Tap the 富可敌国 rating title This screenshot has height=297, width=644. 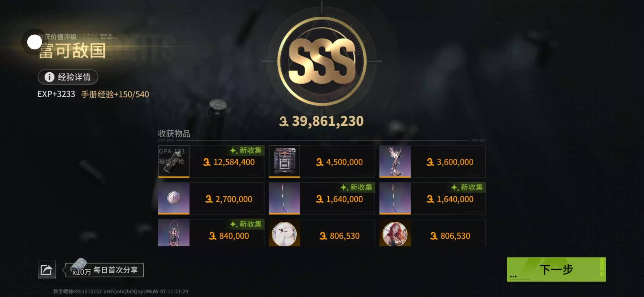pyautogui.click(x=72, y=51)
